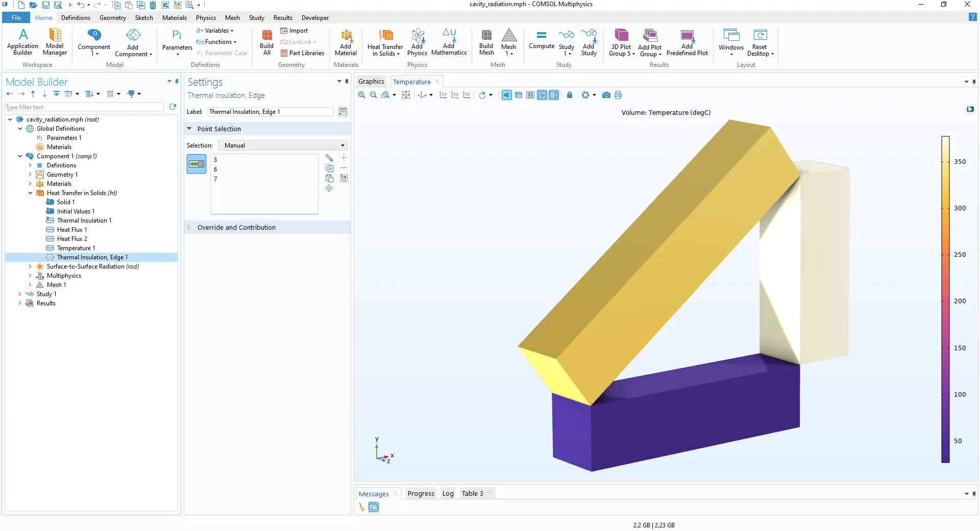Take an image snapshot with camera icon
Screen dimensions: 980x531
click(606, 95)
